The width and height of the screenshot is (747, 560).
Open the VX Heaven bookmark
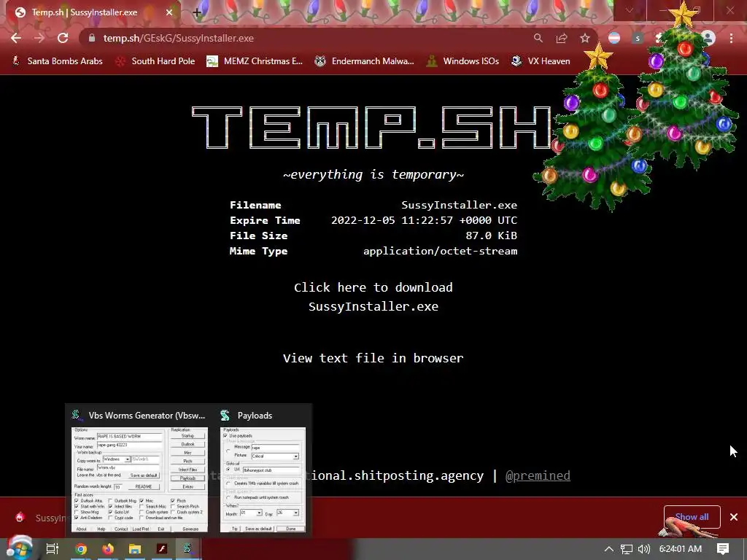pos(541,61)
